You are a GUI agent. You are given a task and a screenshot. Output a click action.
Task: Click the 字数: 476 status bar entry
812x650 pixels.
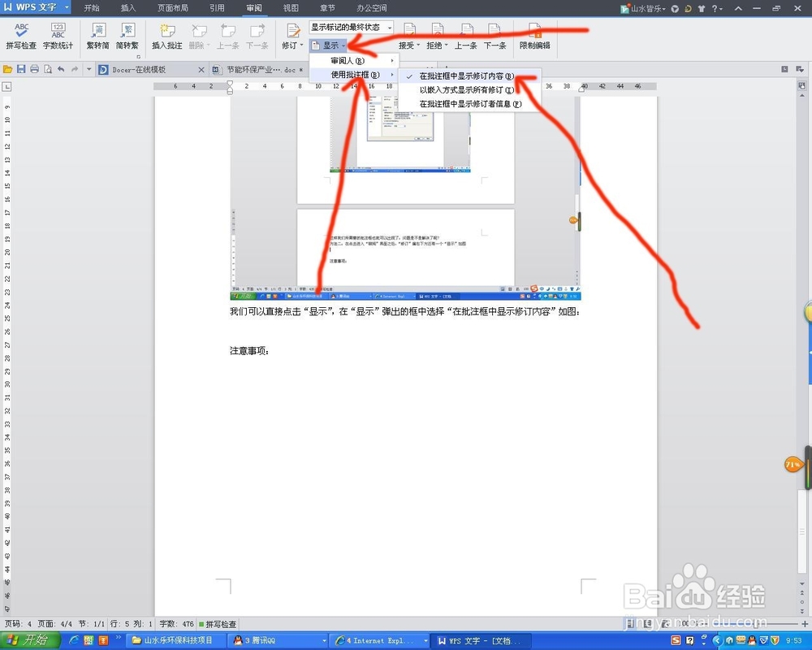pyautogui.click(x=176, y=624)
